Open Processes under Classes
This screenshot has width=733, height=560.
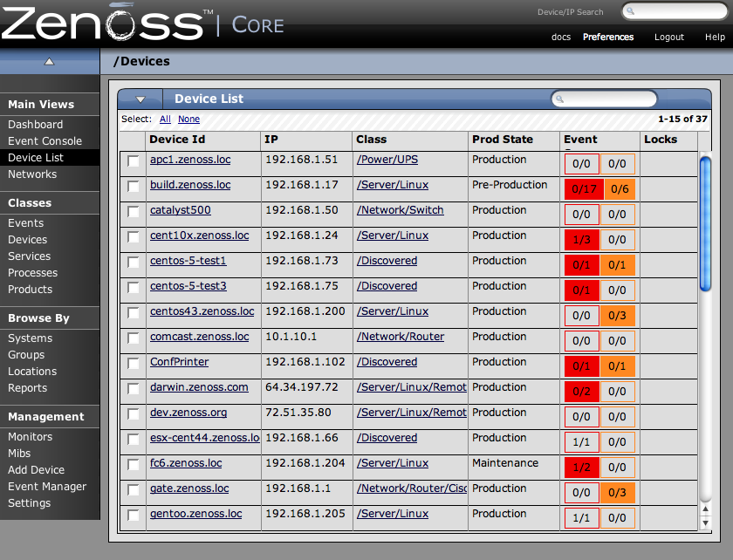pos(33,272)
